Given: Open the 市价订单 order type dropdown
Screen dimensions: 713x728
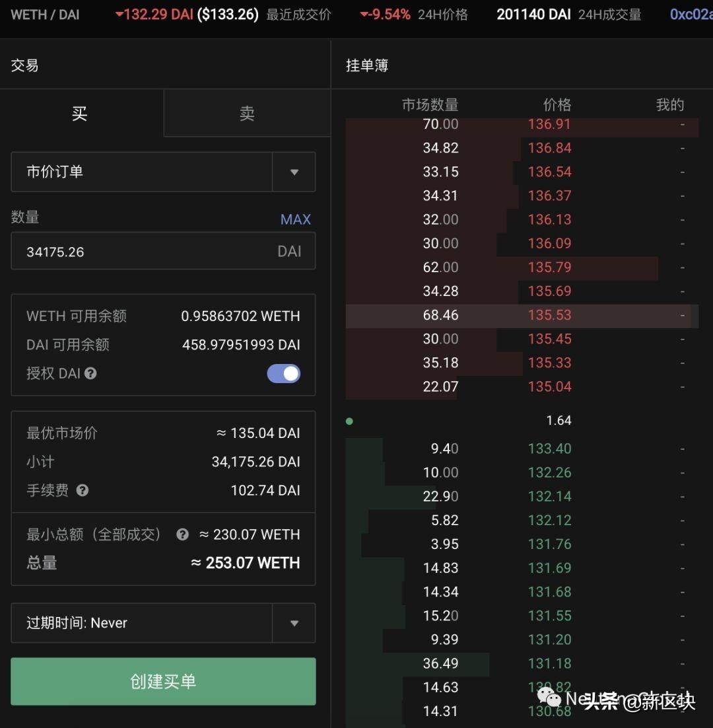Looking at the screenshot, I should tap(163, 172).
